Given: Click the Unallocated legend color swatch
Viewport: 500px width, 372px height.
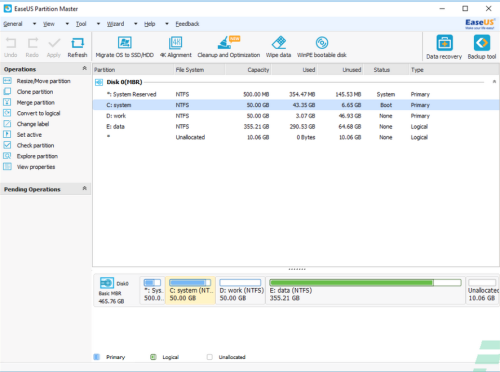Looking at the screenshot, I should click(209, 357).
